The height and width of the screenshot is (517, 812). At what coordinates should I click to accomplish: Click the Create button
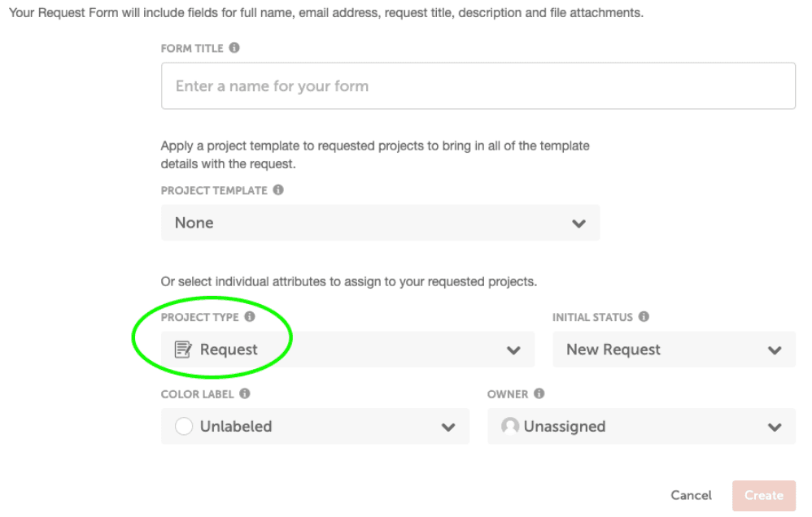764,495
